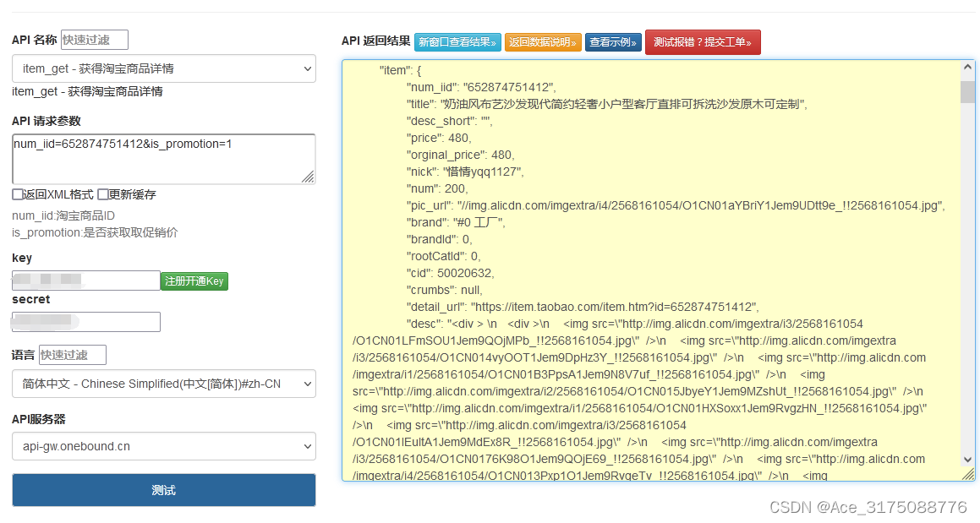Click the 语言 quick filter field
This screenshot has width=980, height=523.
(x=73, y=355)
